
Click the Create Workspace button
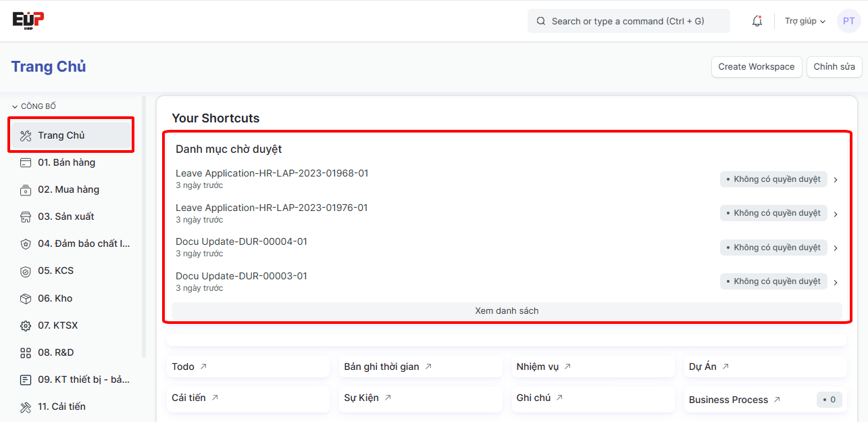(756, 67)
